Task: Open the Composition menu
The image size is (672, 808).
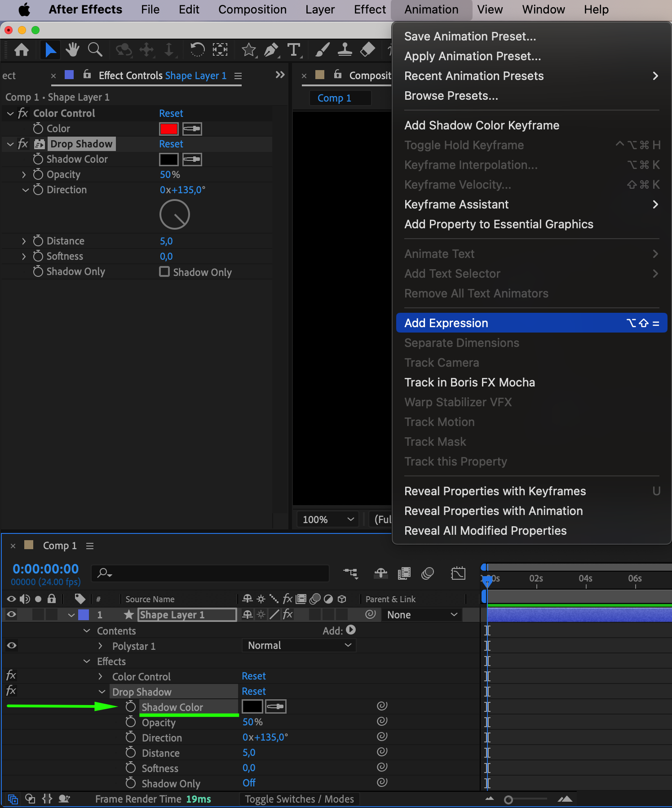Action: point(252,9)
